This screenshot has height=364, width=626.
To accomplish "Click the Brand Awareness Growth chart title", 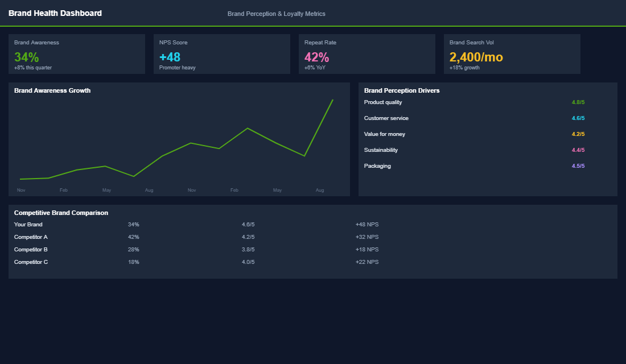I will point(52,90).
